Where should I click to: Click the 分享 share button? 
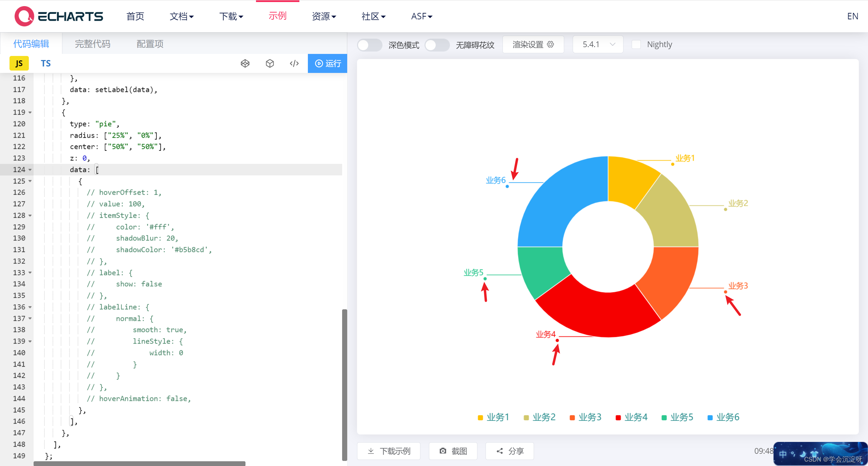[x=510, y=451]
